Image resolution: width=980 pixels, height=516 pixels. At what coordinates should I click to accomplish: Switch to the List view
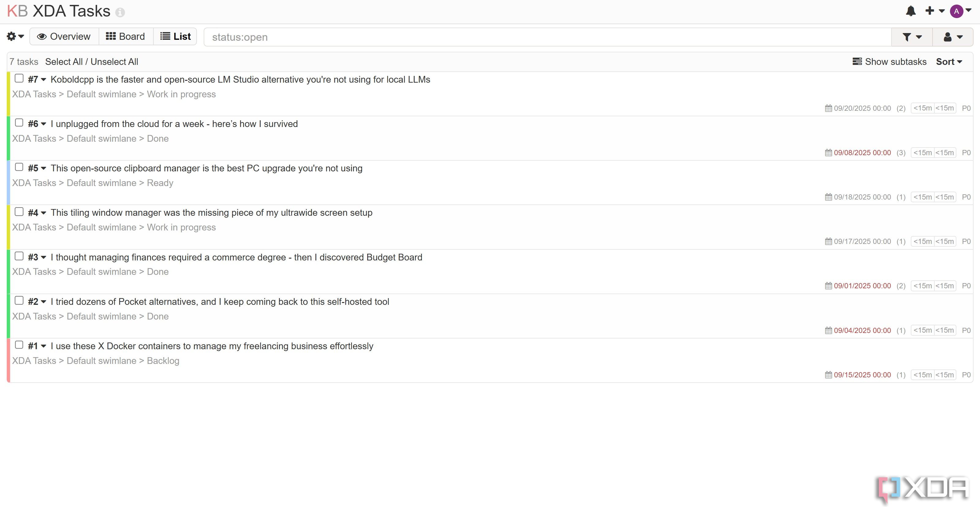(175, 36)
